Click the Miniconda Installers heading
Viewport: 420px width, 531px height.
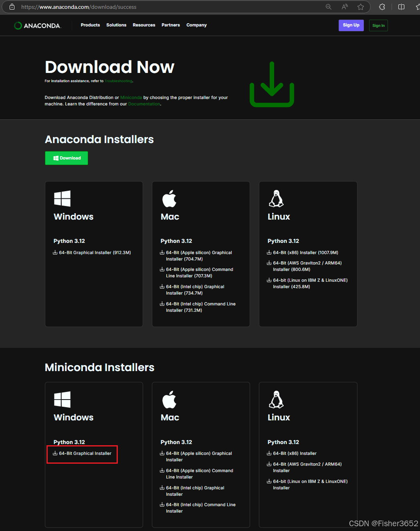(x=99, y=367)
